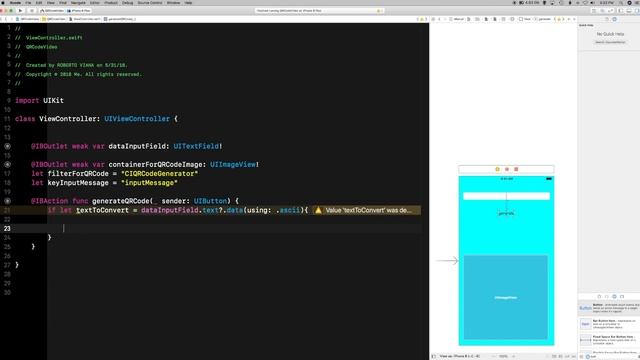
Task: Select the Fixed Space Bar Button Item
Action: click(x=609, y=340)
